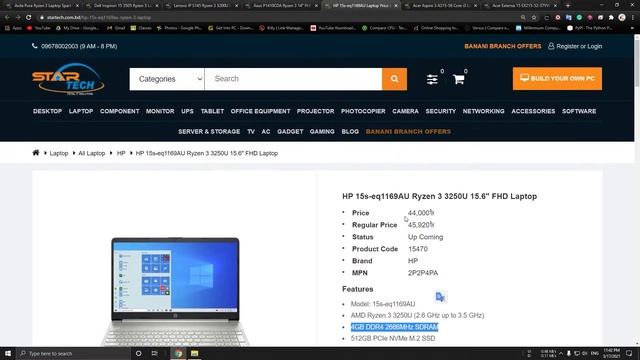
Task: Open the COMPONENT menu item
Action: pos(120,111)
